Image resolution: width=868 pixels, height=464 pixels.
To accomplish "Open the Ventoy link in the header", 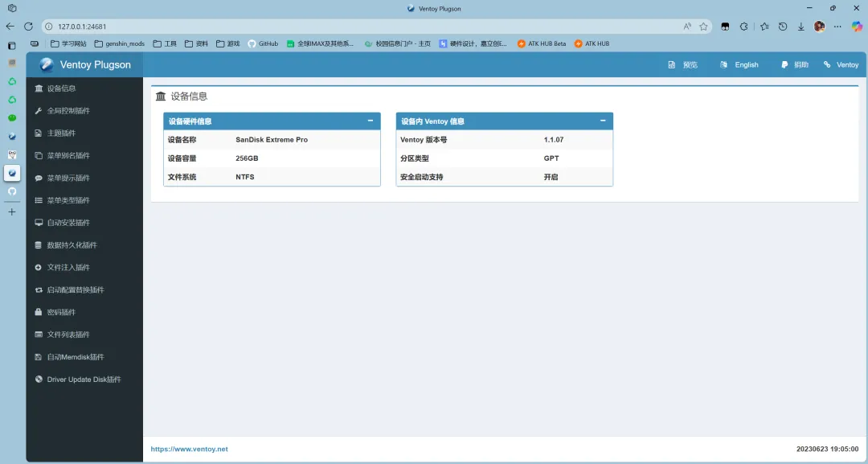I will tap(841, 65).
